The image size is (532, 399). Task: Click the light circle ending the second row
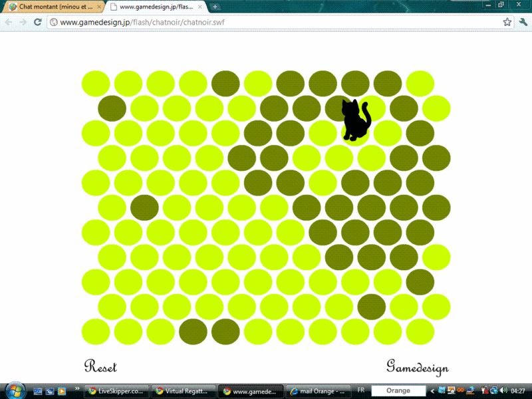tap(436, 108)
